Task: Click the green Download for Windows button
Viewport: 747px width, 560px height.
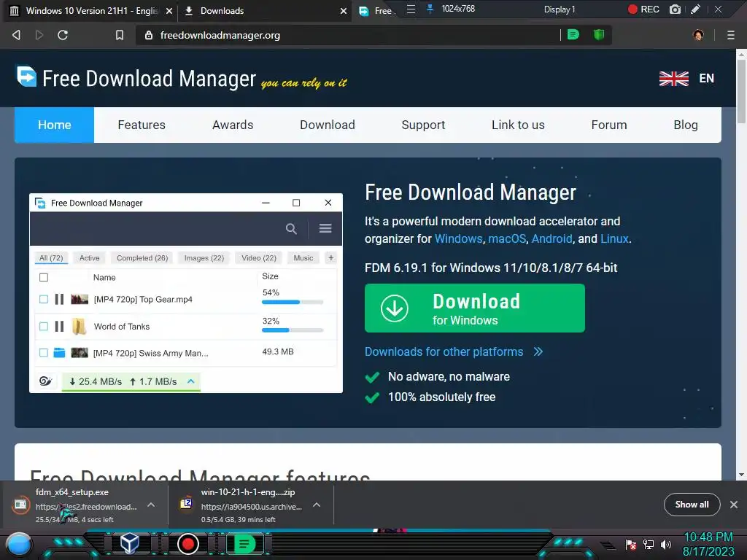Action: point(474,308)
